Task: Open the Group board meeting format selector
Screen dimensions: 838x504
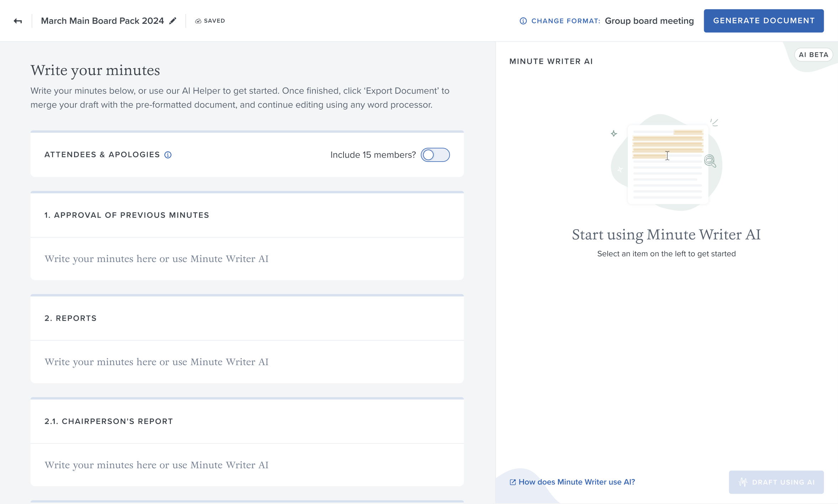Action: click(x=649, y=21)
